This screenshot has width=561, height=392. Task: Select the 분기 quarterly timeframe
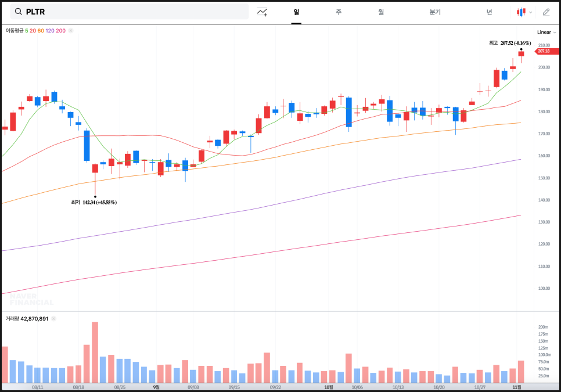[x=435, y=12]
